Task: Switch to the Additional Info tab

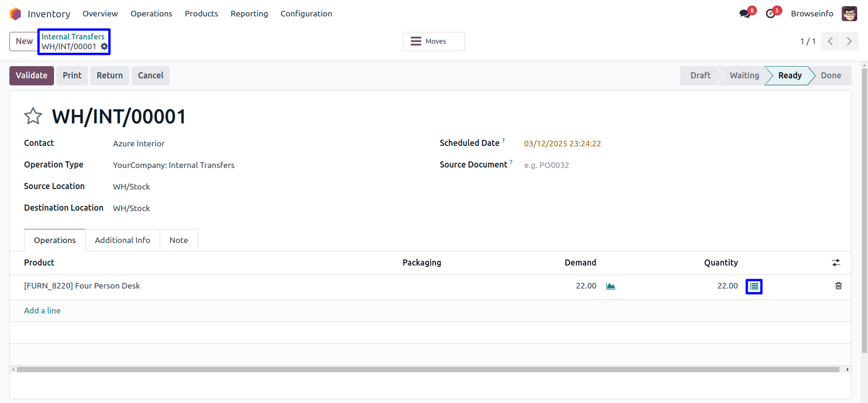Action: click(123, 240)
